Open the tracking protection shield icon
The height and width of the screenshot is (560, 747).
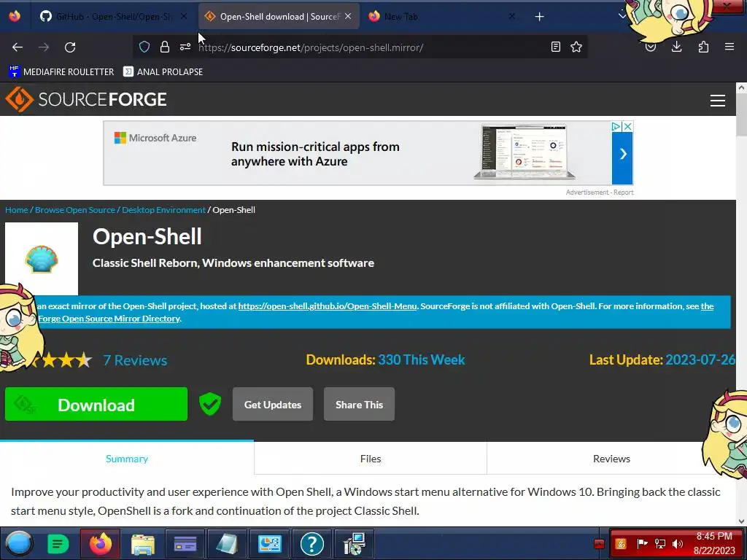[x=144, y=47]
